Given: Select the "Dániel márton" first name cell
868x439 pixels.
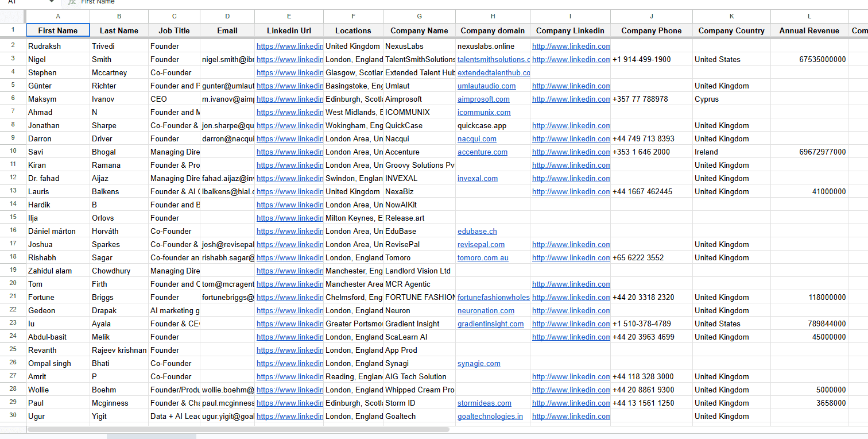Looking at the screenshot, I should coord(58,232).
